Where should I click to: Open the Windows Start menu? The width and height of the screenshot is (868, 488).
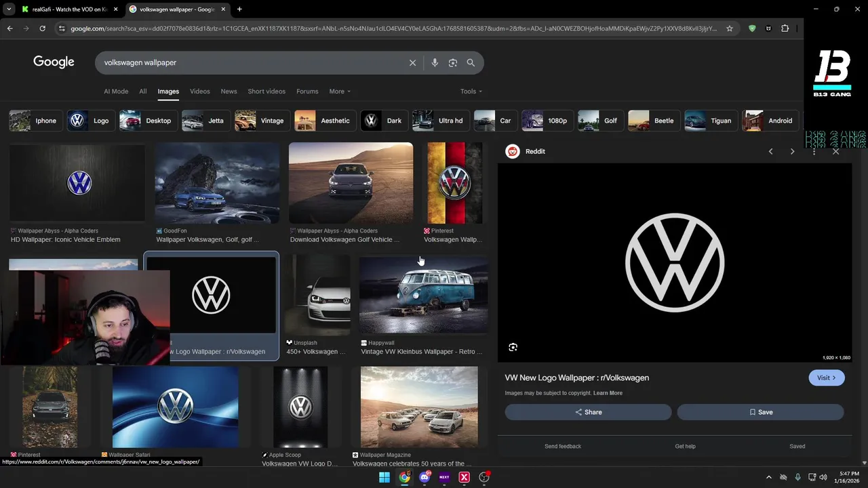[384, 477]
